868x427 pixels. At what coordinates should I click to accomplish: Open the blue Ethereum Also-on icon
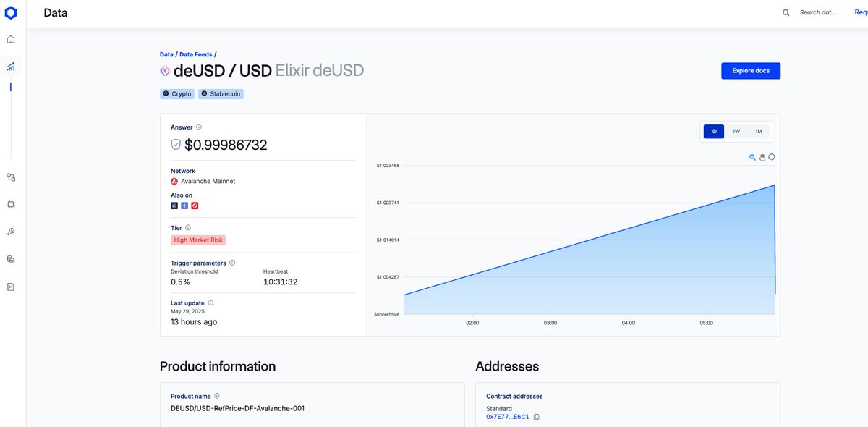click(x=184, y=206)
